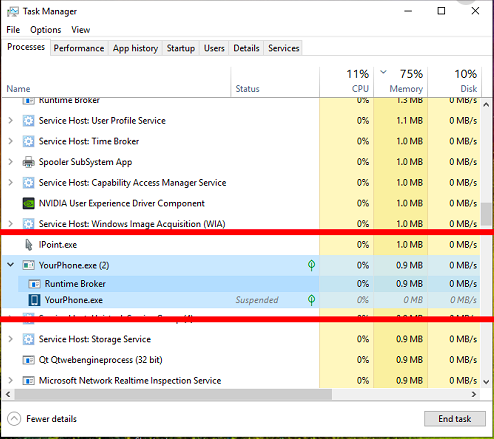The width and height of the screenshot is (494, 439).
Task: Sort by the Memory column header
Action: click(x=401, y=82)
